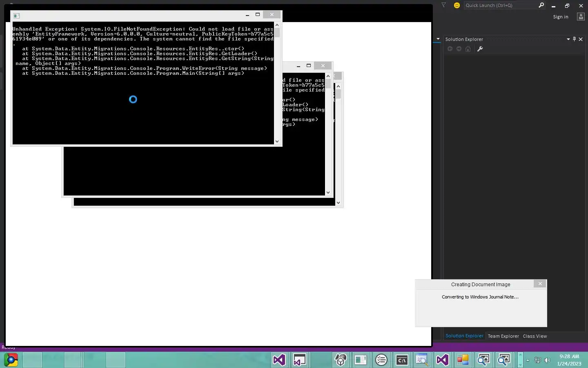Click the 'Converting to Windows Journal Note...' text
This screenshot has width=588, height=368.
point(480,297)
